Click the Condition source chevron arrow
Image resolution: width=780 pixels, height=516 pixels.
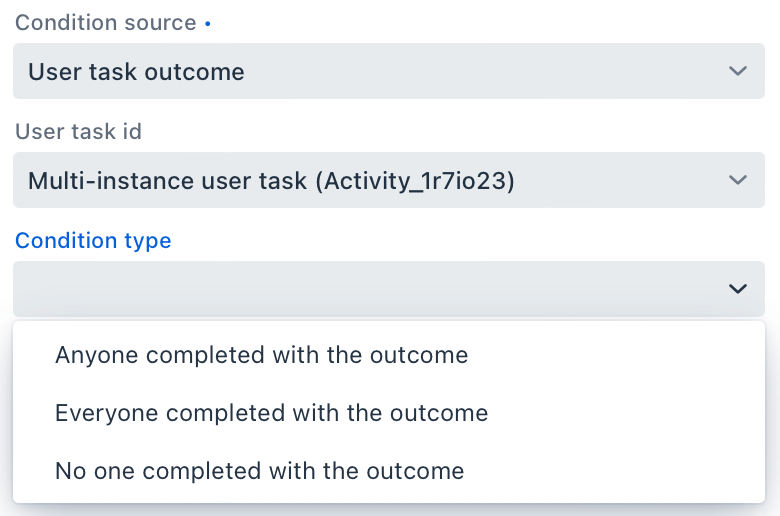pyautogui.click(x=738, y=71)
